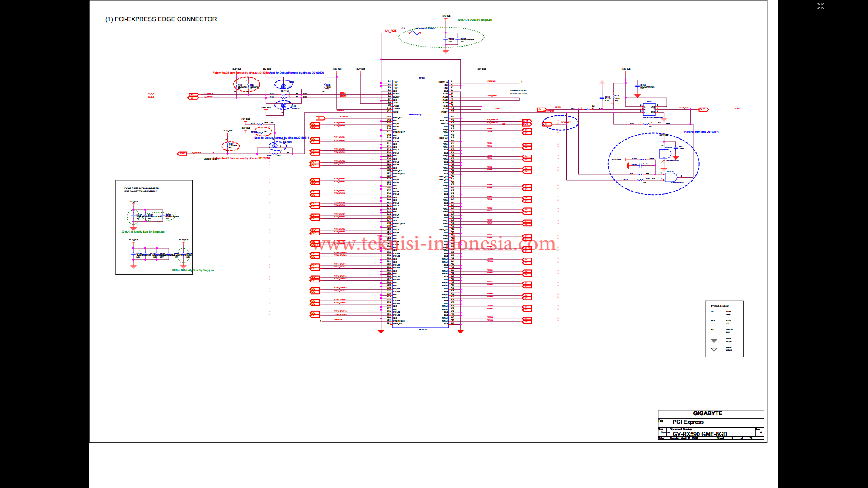Select the analog ground symbol in SYMBOL LEGEND
The image size is (868, 488).
coord(714,349)
